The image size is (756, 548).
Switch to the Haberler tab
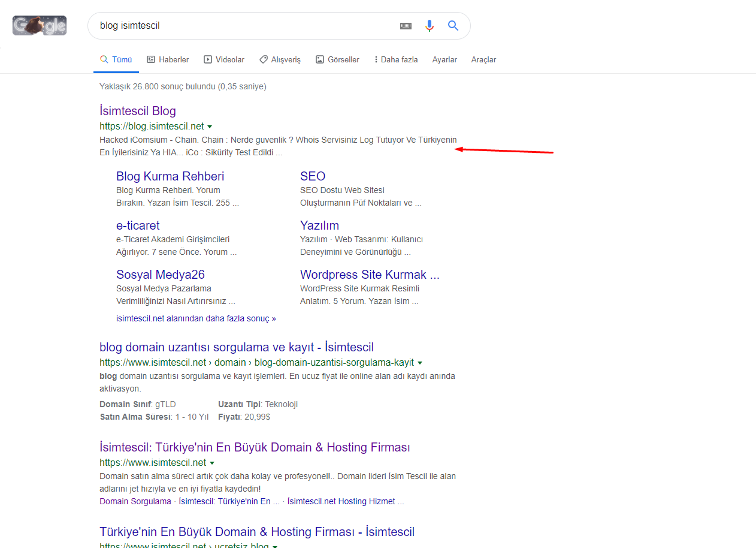168,59
